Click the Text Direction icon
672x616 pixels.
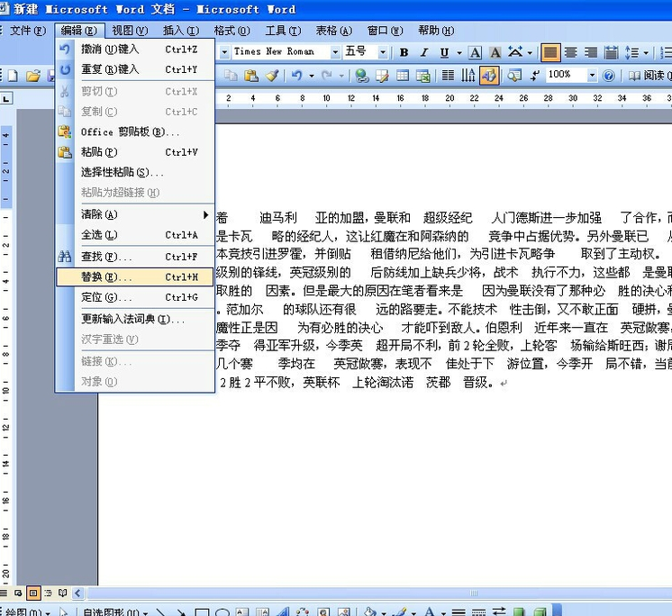(x=468, y=76)
